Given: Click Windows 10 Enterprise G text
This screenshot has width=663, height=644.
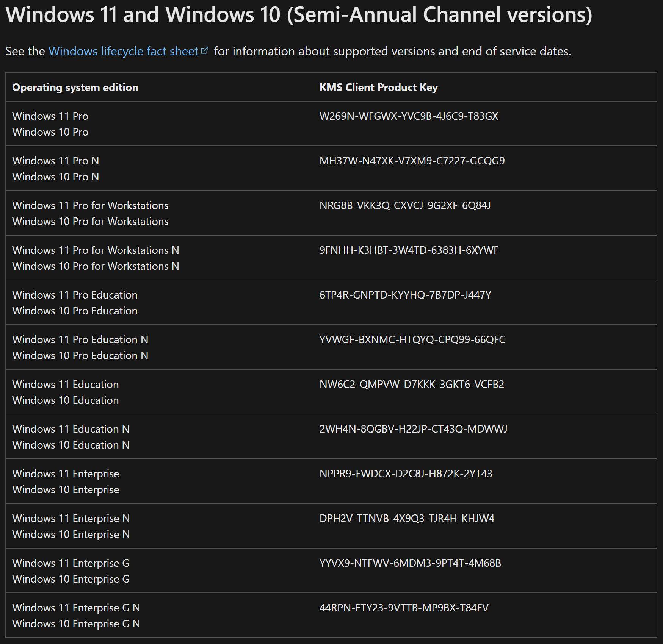Looking at the screenshot, I should click(x=71, y=579).
